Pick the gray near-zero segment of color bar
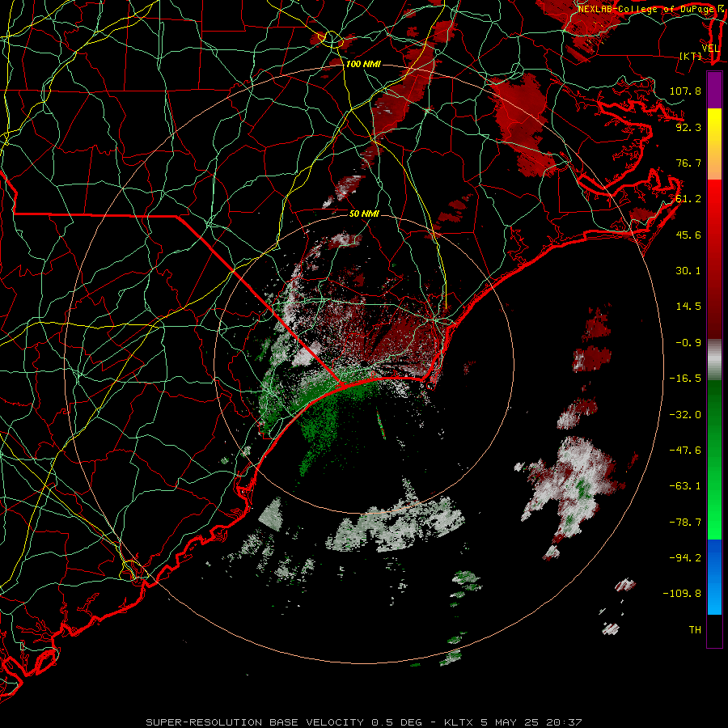Image resolution: width=728 pixels, height=728 pixels. click(714, 360)
